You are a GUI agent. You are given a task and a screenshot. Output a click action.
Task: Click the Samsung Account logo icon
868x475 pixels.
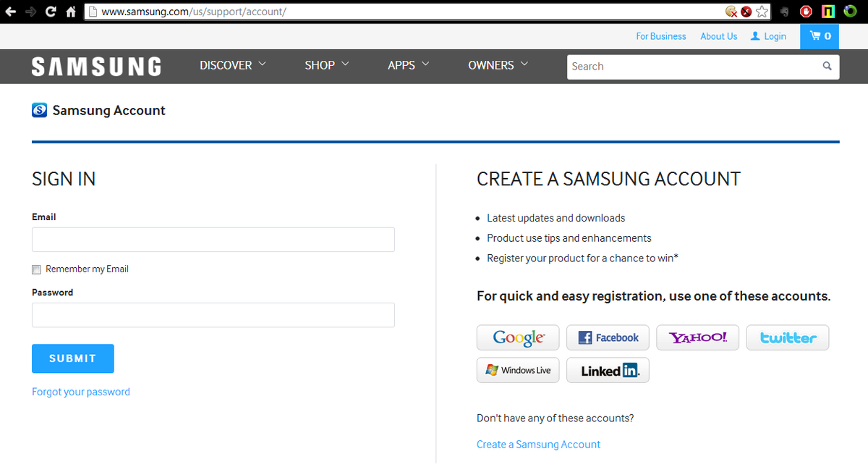click(39, 110)
